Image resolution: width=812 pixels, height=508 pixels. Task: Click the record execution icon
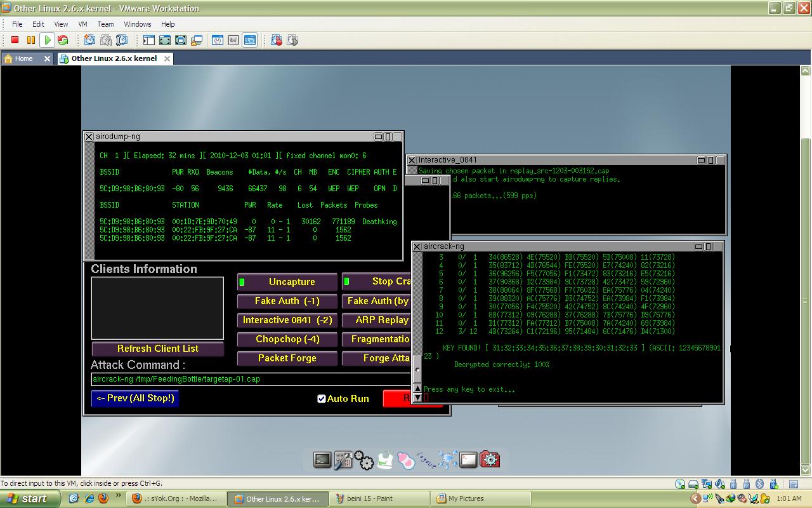tap(276, 40)
